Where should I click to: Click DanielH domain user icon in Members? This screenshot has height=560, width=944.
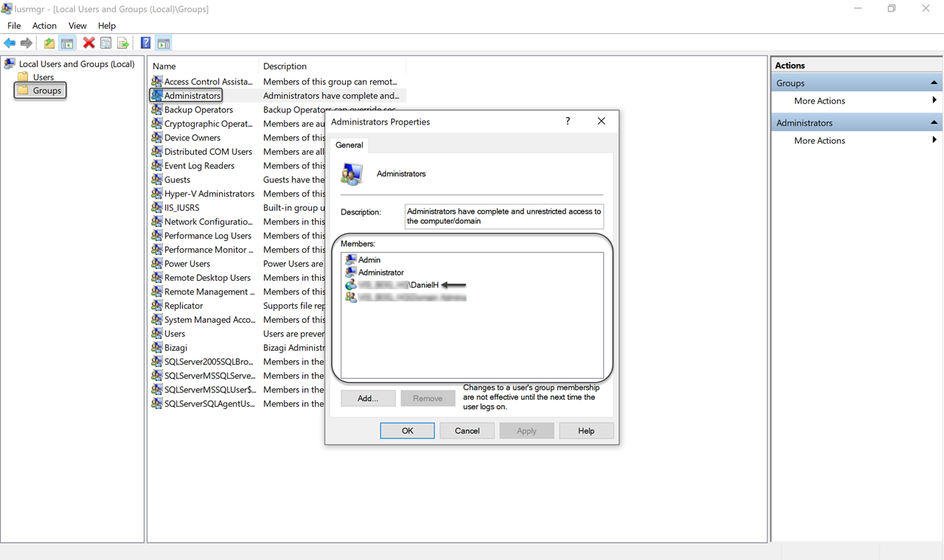pos(350,285)
